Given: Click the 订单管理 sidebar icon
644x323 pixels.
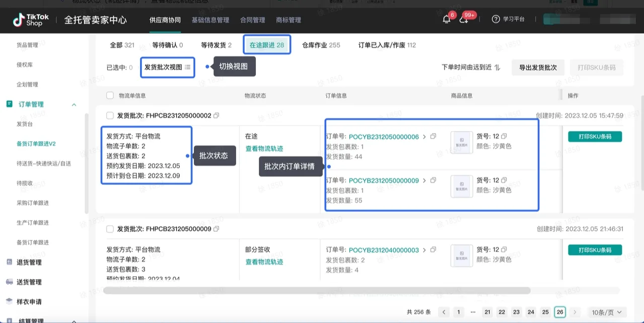Looking at the screenshot, I should pos(10,104).
